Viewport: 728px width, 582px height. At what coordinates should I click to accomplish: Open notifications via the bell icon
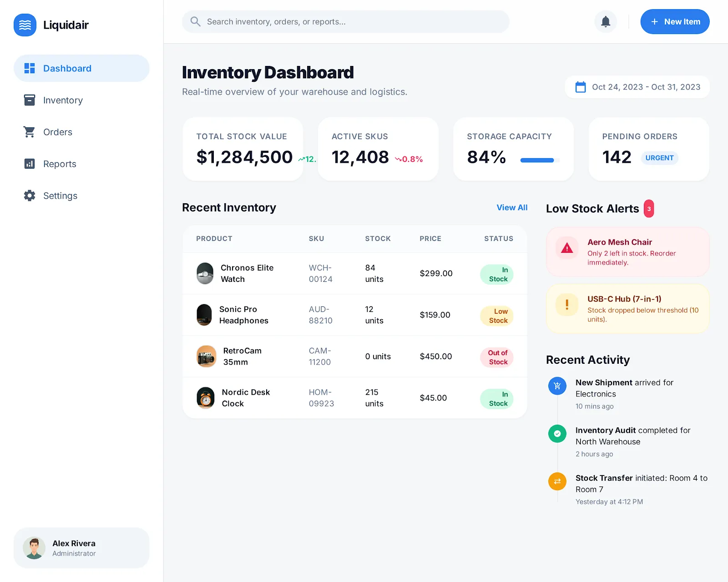point(606,21)
